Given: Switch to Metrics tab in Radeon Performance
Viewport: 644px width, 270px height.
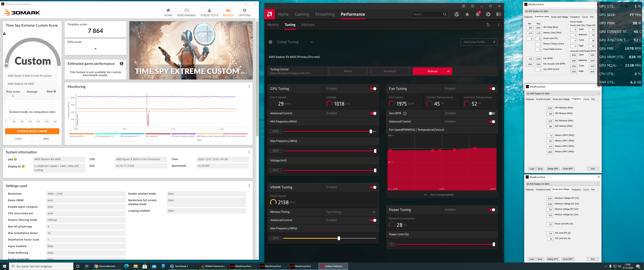Looking at the screenshot, I should click(273, 25).
